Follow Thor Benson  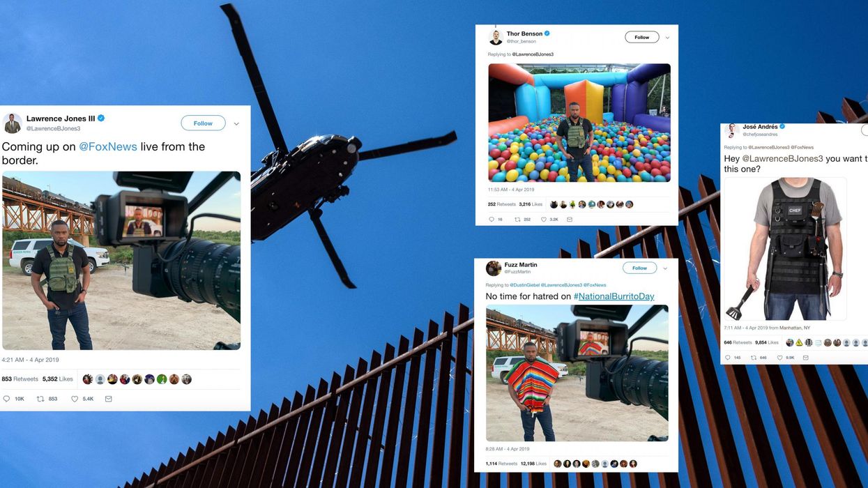pyautogui.click(x=641, y=38)
